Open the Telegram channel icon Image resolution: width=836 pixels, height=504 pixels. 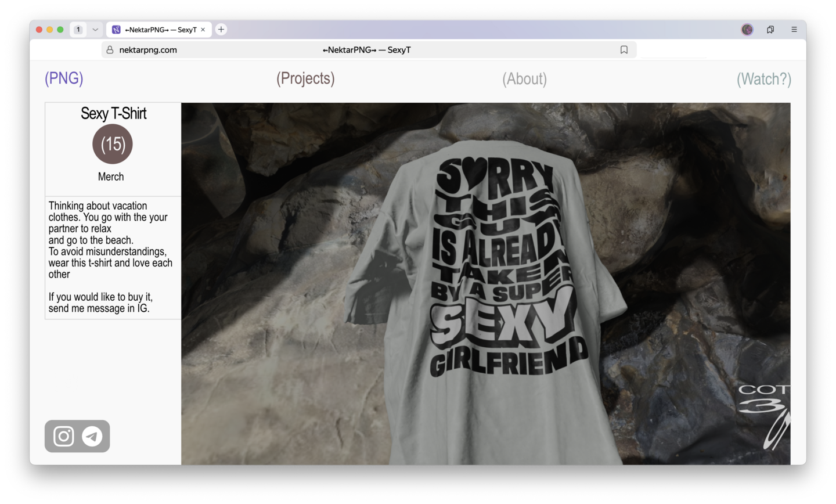pyautogui.click(x=92, y=436)
